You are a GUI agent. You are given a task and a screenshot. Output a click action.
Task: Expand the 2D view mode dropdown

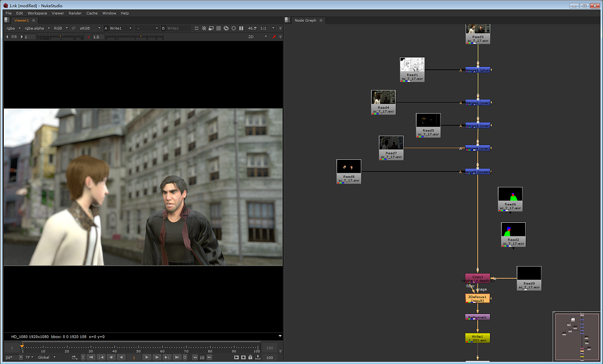(x=257, y=37)
